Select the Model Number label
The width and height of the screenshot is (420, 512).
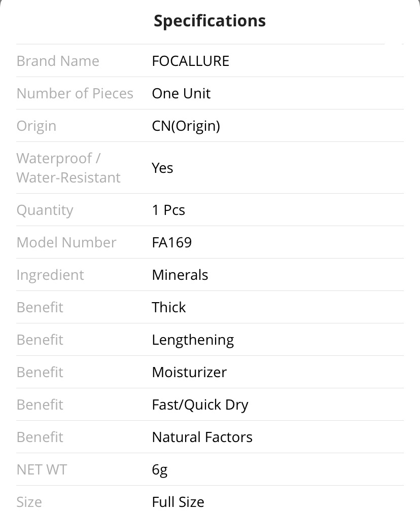point(66,242)
